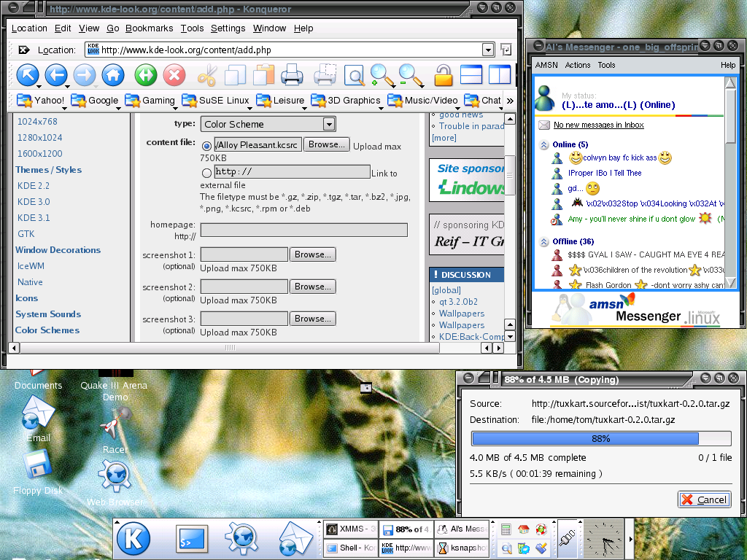Launch the Racer desktop icon
Image resolution: width=747 pixels, height=560 pixels.
click(115, 431)
